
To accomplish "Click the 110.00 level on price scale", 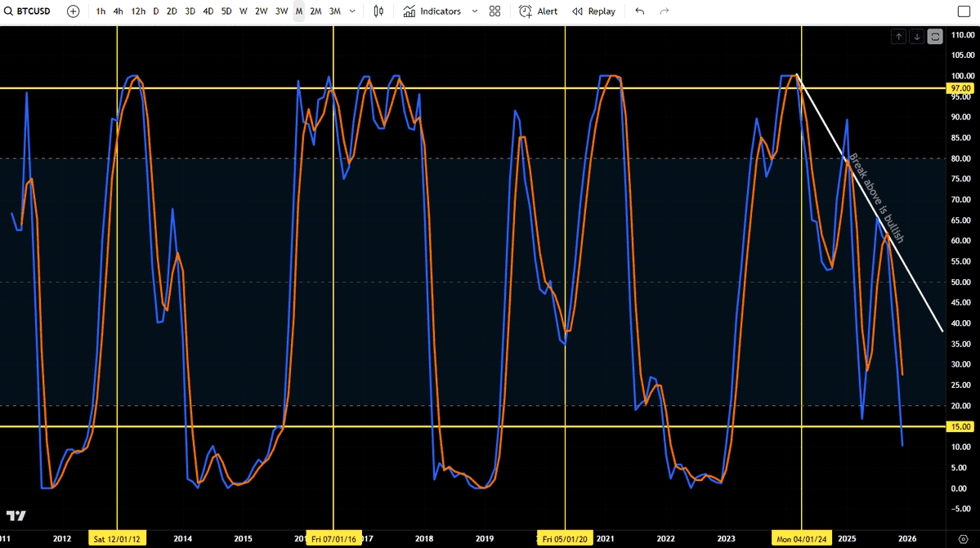I will point(962,35).
